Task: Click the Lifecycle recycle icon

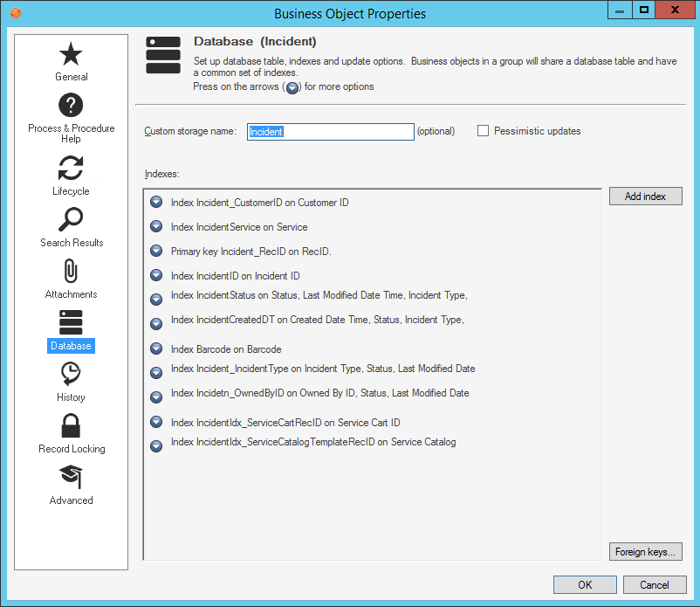Action: (x=71, y=168)
